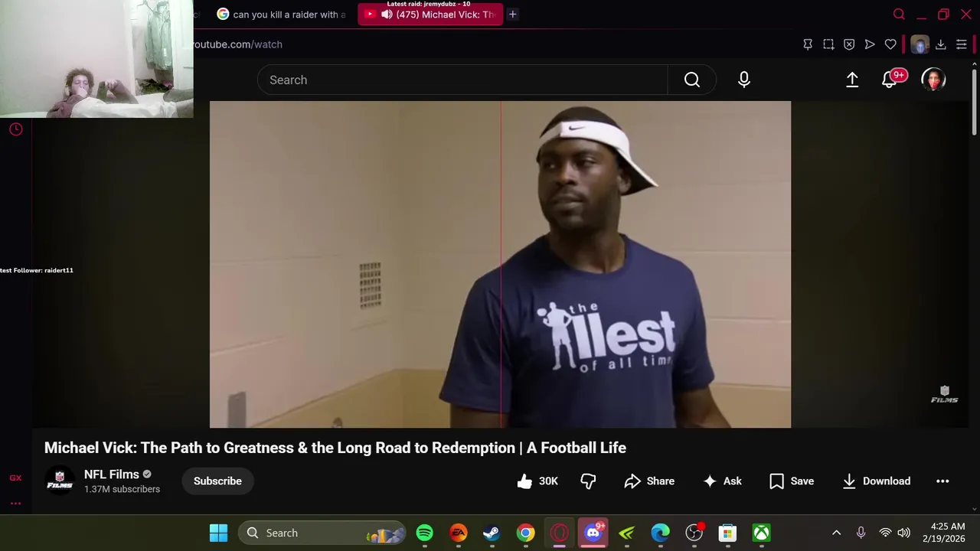
Task: Open the volume speaker tray icon
Action: tap(904, 533)
